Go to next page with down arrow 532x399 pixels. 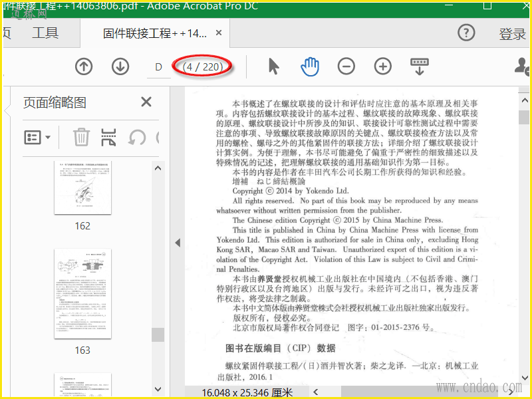pyautogui.click(x=120, y=66)
